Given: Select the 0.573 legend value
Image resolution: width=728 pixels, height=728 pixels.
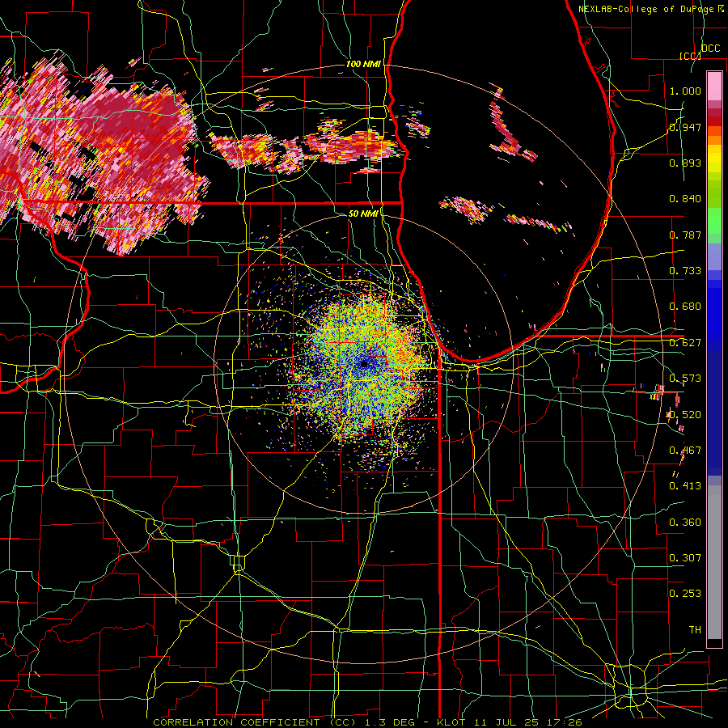Looking at the screenshot, I should coord(685,379).
